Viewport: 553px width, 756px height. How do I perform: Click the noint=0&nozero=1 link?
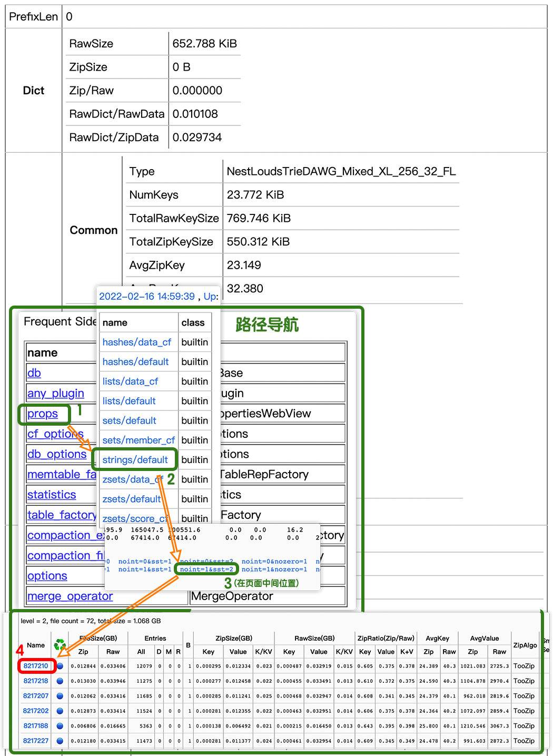tap(274, 562)
